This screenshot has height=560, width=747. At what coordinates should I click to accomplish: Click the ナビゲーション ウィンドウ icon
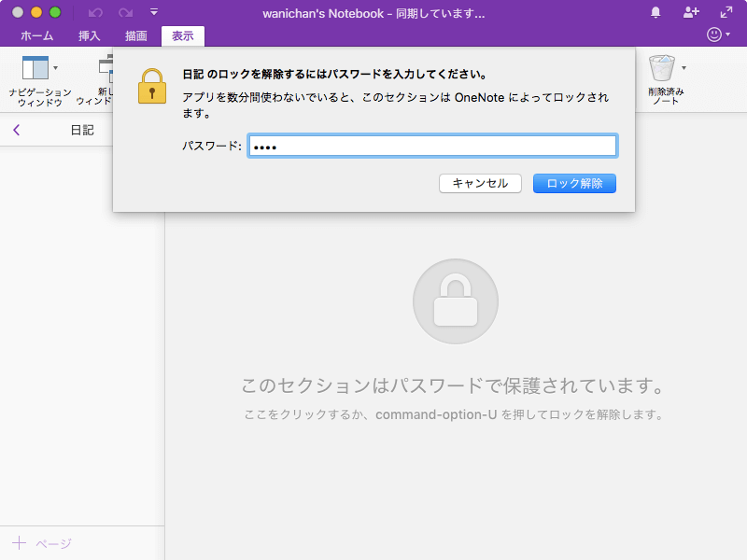click(35, 67)
